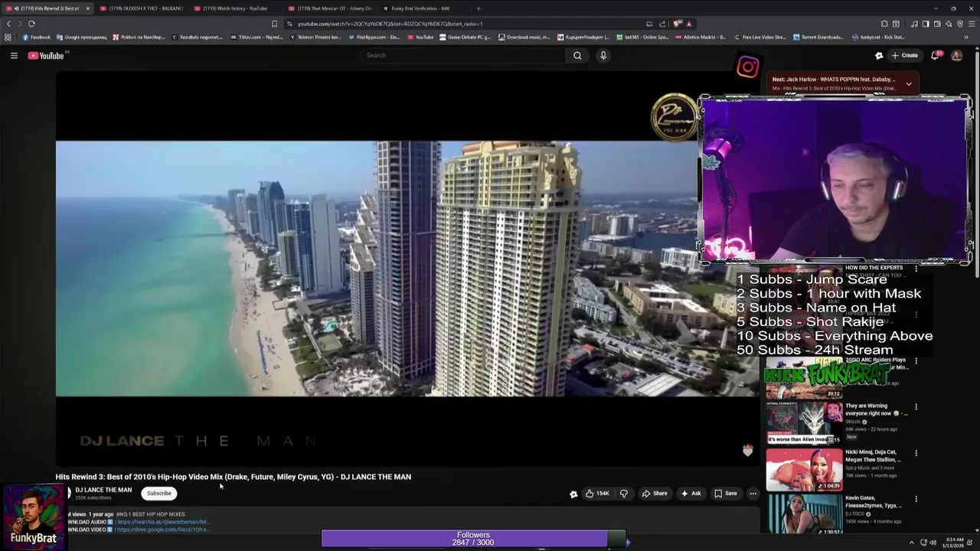Bookmark this page via the bookmark icon
980x551 pixels.
(274, 24)
